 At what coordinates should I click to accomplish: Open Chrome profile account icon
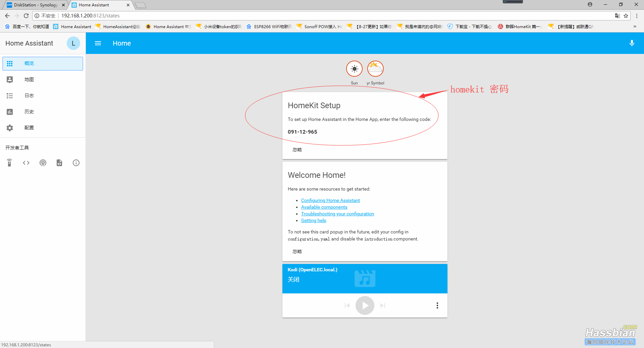pos(590,4)
